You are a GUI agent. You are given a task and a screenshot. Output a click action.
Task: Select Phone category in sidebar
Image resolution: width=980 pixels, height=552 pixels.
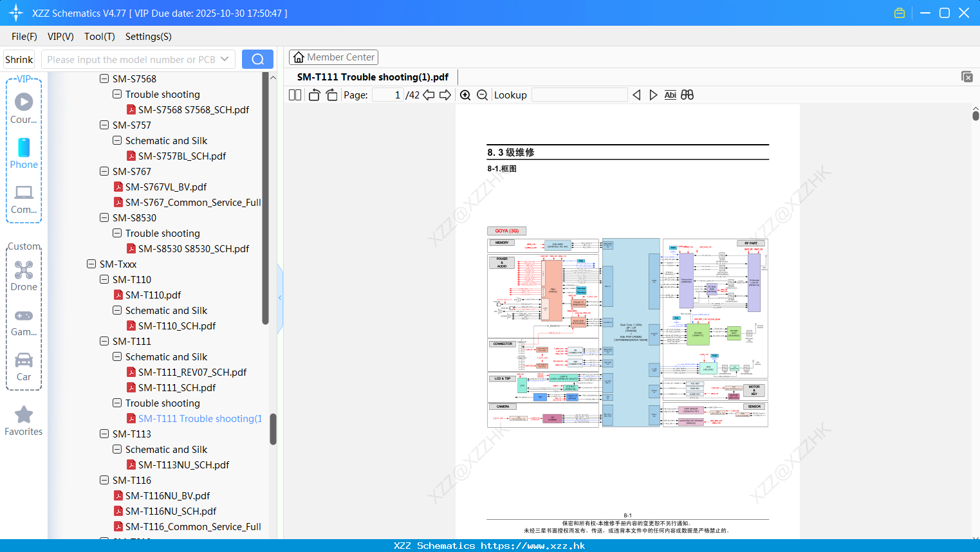[24, 154]
